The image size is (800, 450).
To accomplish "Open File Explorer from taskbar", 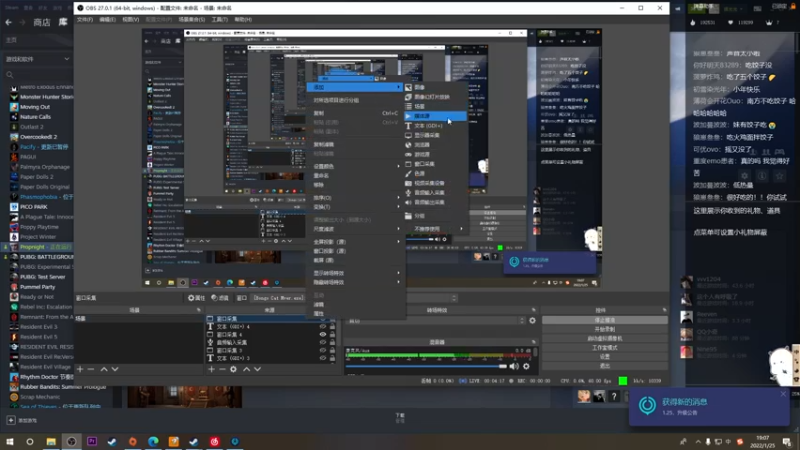I will coord(51,441).
